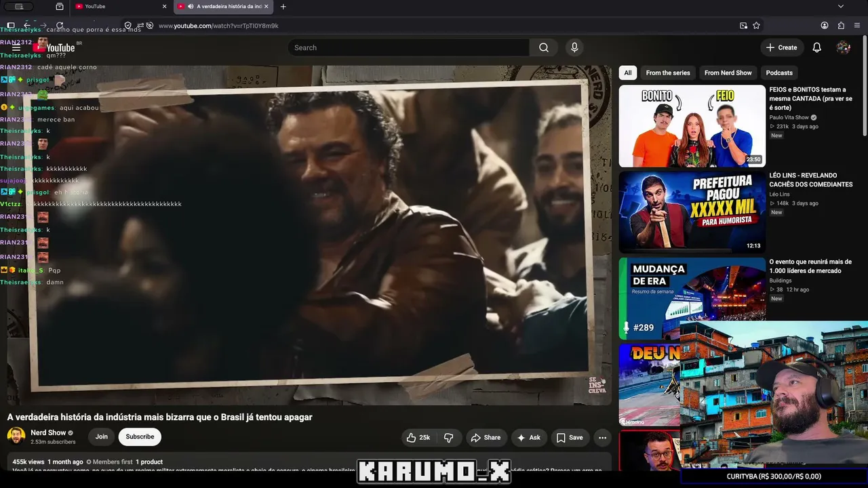Open YouTube notifications bell
The image size is (868, 488).
pyautogui.click(x=817, y=47)
